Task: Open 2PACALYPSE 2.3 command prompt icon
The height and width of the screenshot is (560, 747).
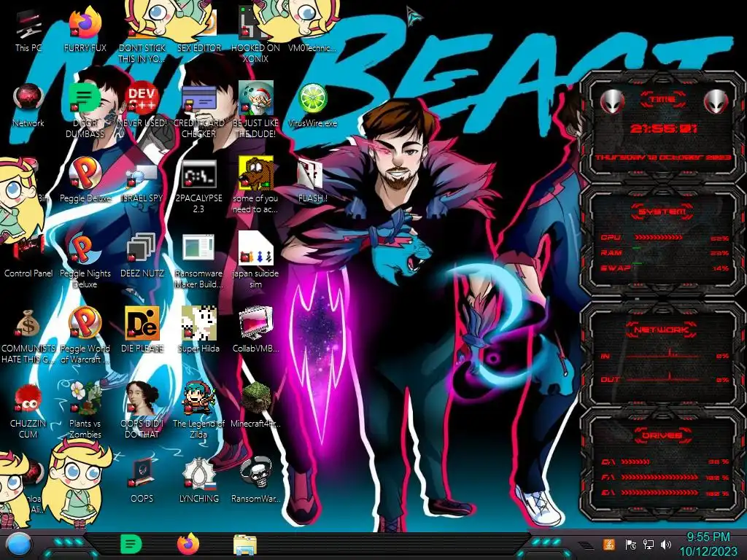Action: (x=198, y=186)
